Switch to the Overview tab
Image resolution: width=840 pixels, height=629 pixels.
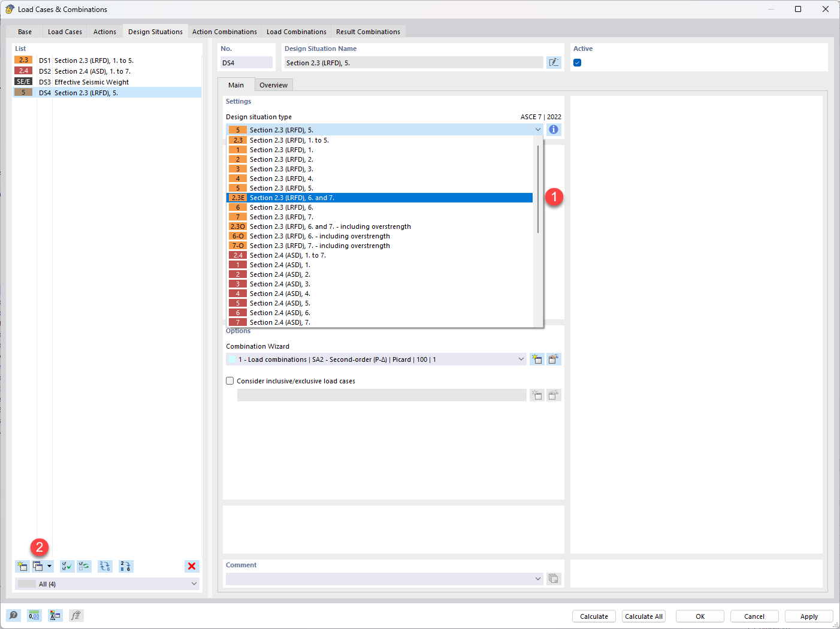pos(274,85)
